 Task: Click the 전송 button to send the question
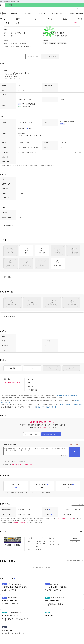(75, 452)
